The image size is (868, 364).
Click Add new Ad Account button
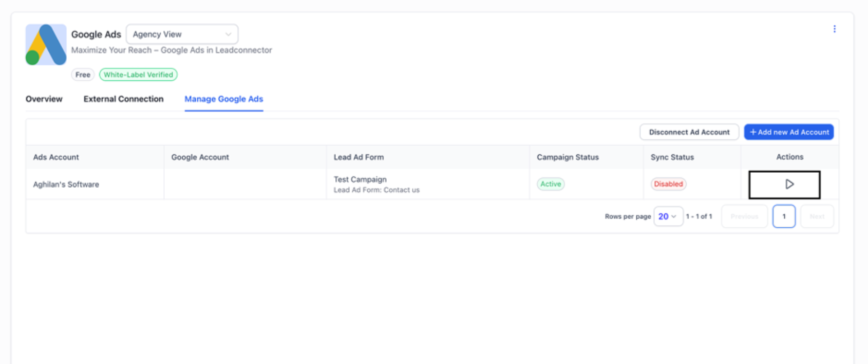tap(789, 132)
